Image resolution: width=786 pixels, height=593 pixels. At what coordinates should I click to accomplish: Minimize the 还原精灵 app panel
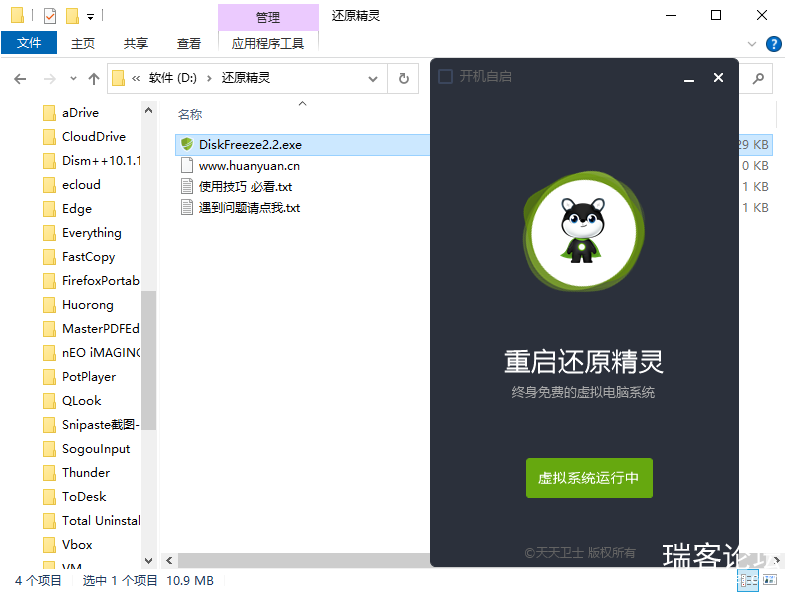[x=689, y=78]
